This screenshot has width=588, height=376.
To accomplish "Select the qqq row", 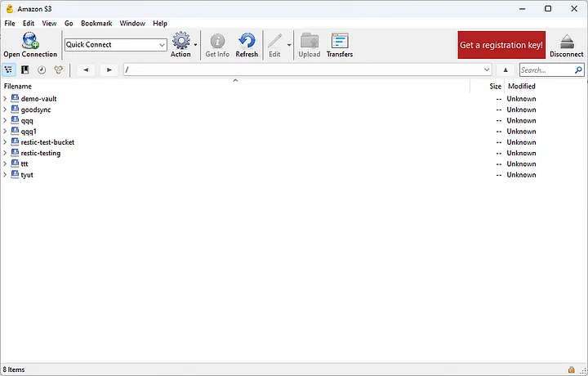I will pyautogui.click(x=293, y=120).
